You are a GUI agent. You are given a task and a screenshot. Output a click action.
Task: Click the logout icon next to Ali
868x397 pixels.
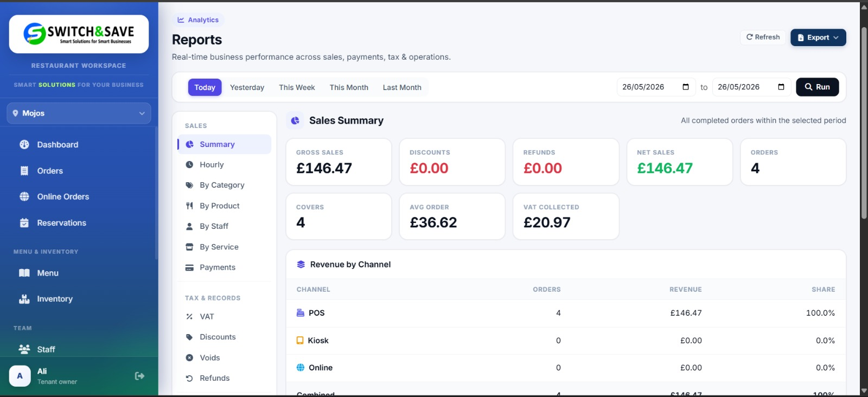click(x=140, y=376)
